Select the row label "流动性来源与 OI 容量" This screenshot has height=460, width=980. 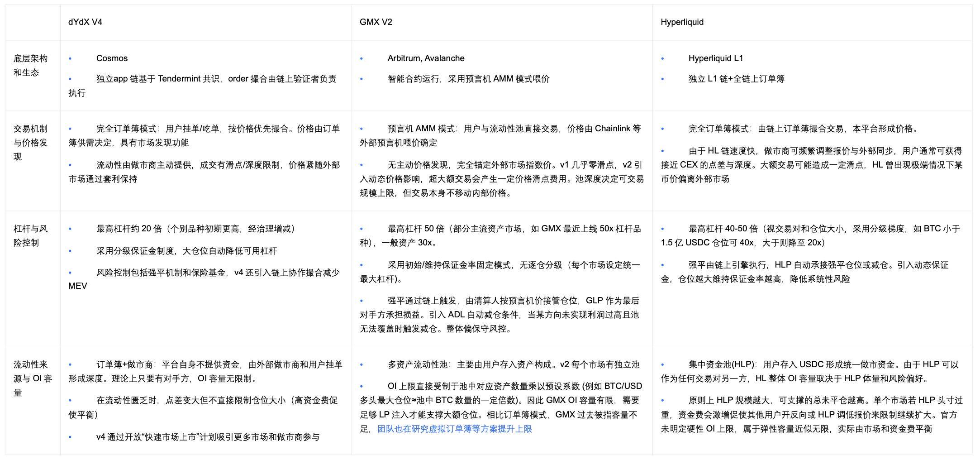click(33, 379)
